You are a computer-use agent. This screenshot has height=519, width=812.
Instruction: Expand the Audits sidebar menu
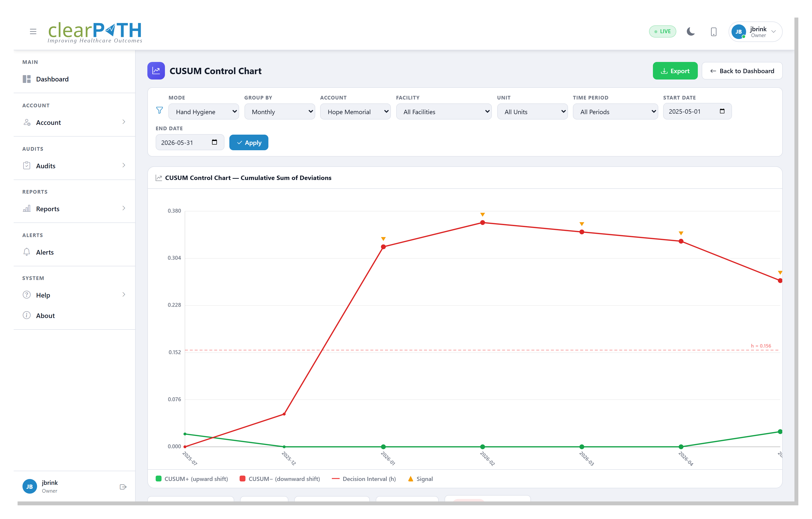74,166
